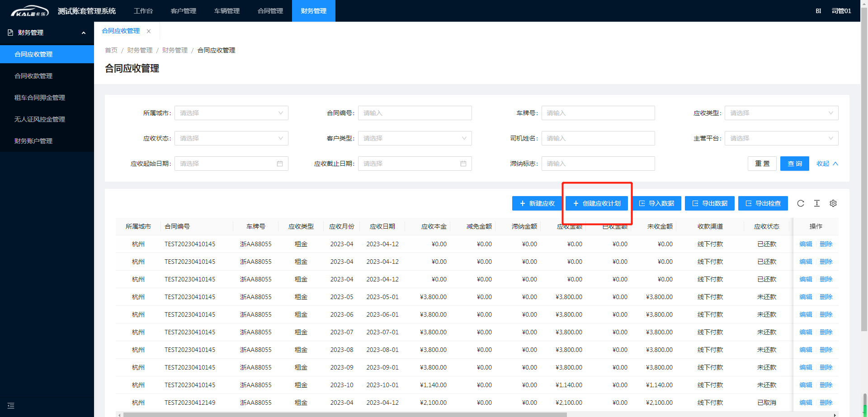Open table column settings gear icon
The height and width of the screenshot is (417, 868).
[x=833, y=203]
